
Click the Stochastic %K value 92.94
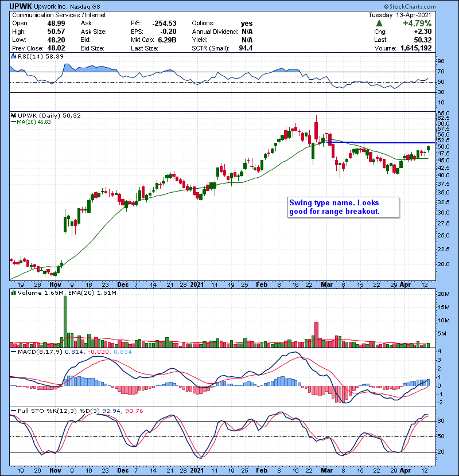pos(111,411)
